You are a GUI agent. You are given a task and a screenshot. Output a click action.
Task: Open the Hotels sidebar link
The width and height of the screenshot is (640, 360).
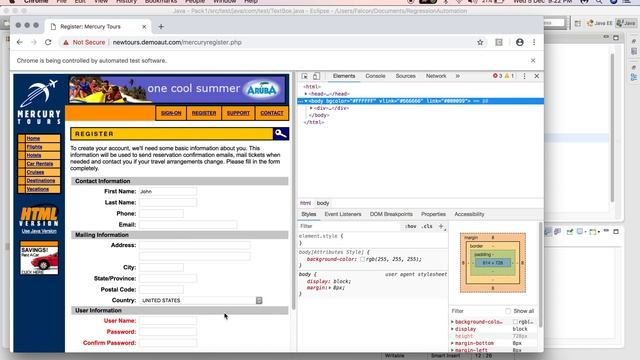[x=34, y=156]
